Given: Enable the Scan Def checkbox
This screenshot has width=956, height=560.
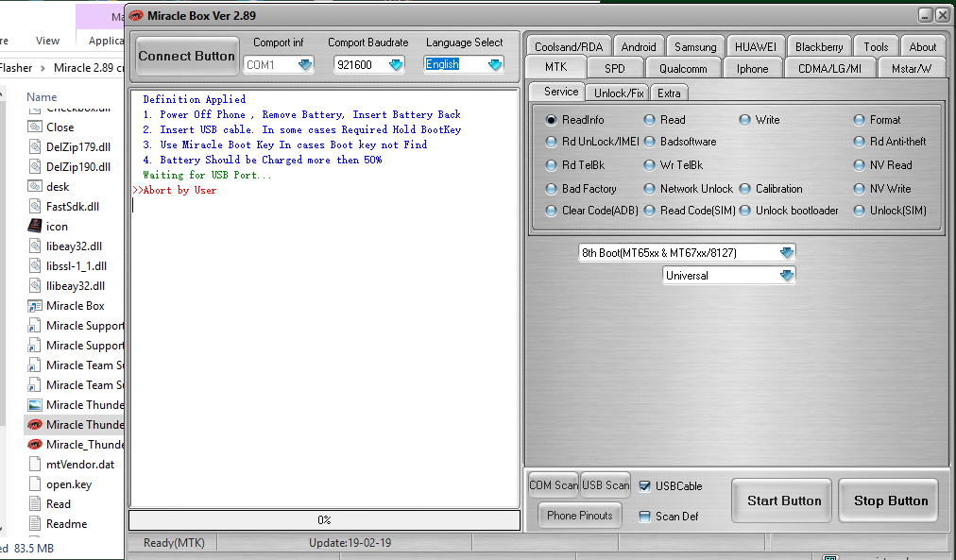Looking at the screenshot, I should (644, 517).
